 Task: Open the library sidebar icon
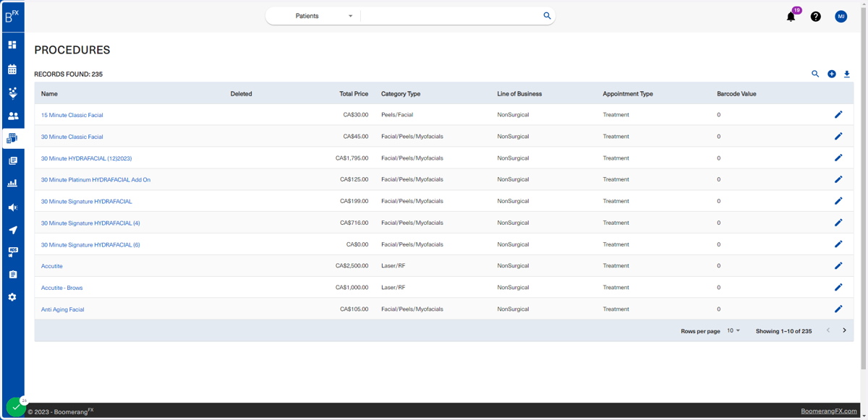point(12,160)
